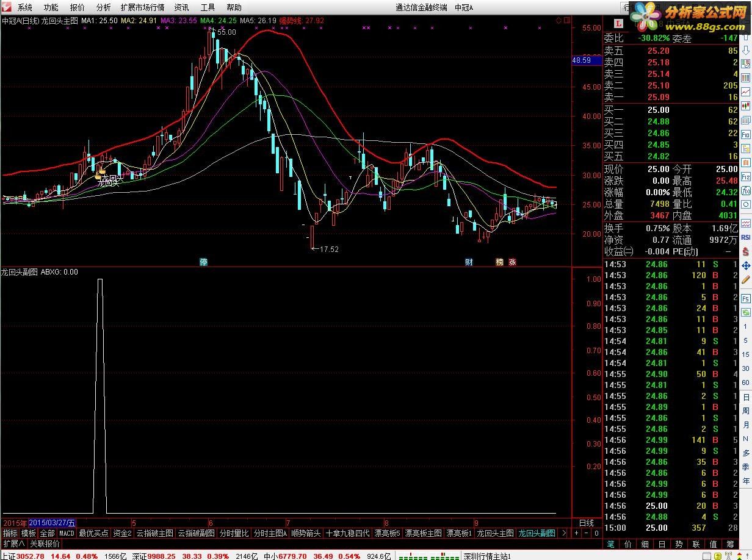Click the F10 company info icon
Image resolution: width=752 pixels, height=560 pixels.
point(745,135)
